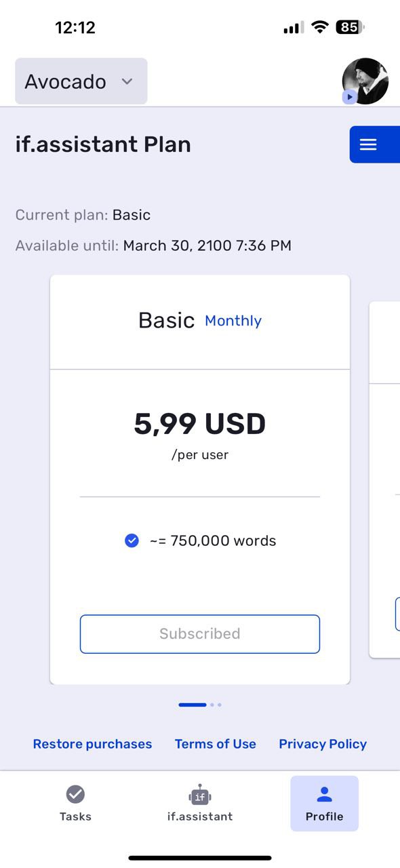This screenshot has height=868, width=400.
Task: Tap the blue checkmark beside 750,000 words
Action: pos(132,540)
